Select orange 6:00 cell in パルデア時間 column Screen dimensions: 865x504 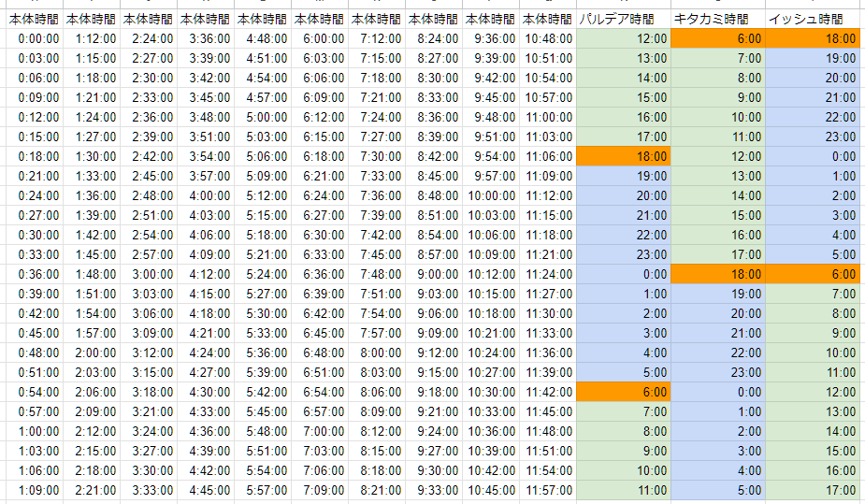[x=624, y=392]
